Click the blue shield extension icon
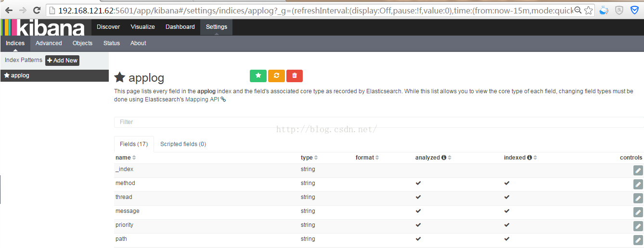The height and width of the screenshot is (248, 644). click(x=634, y=10)
